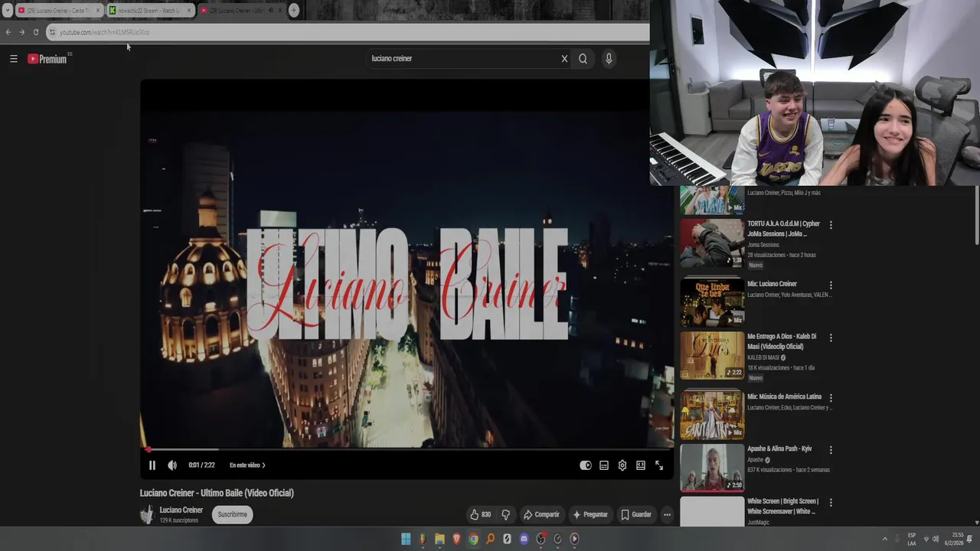The width and height of the screenshot is (980, 551).
Task: Turn on subtitles in the player
Action: (x=604, y=465)
